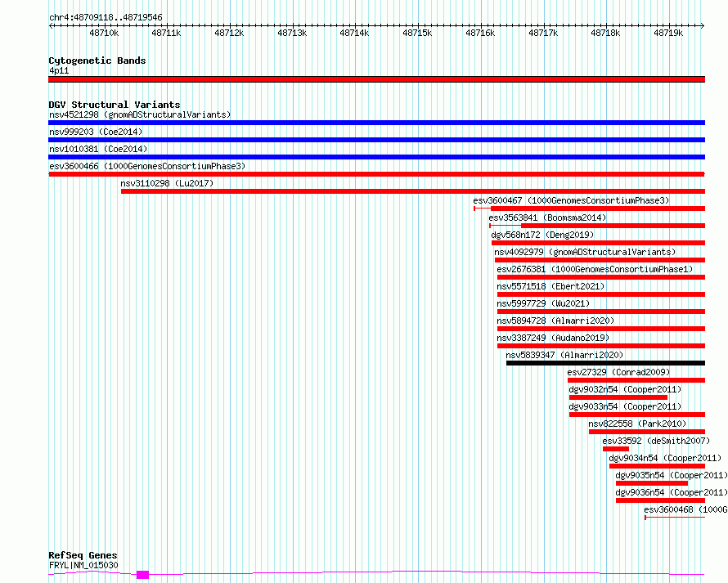
Task: Click the 48711k ruler tick label
Action: click(166, 33)
